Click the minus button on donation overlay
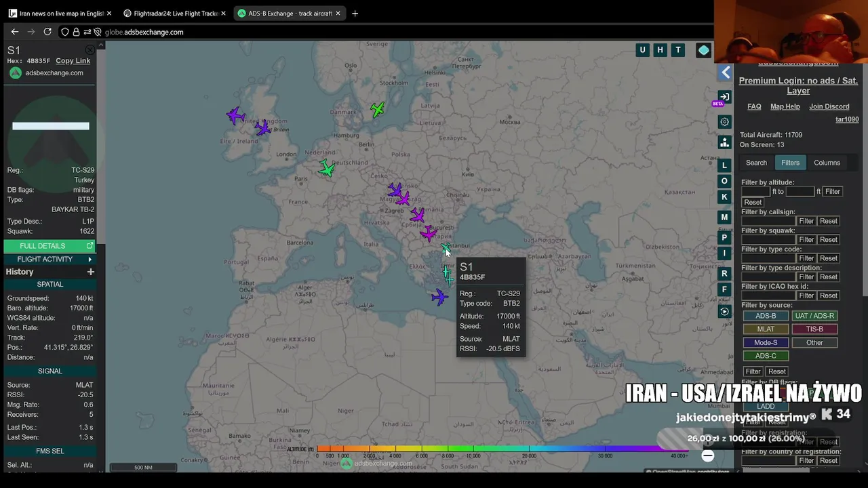 tap(707, 455)
